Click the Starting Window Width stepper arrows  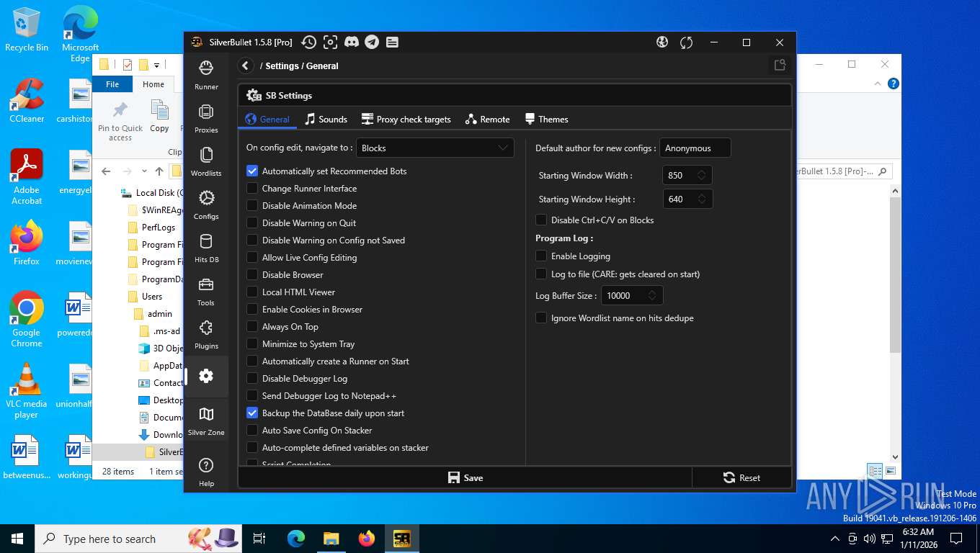pyautogui.click(x=701, y=176)
